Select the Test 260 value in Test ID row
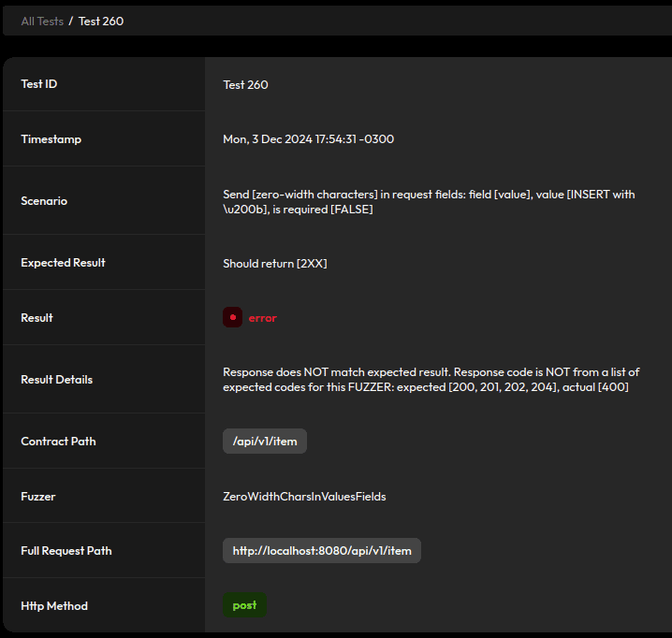Screen dimensions: 672x638 tap(246, 84)
